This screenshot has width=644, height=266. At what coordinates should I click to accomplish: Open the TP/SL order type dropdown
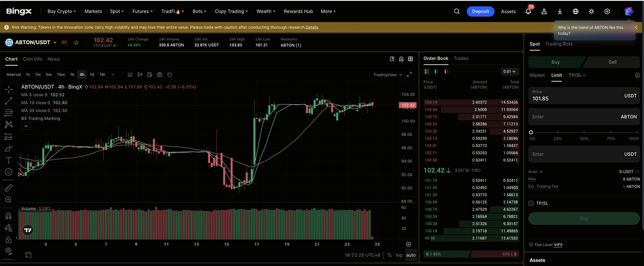click(x=577, y=75)
